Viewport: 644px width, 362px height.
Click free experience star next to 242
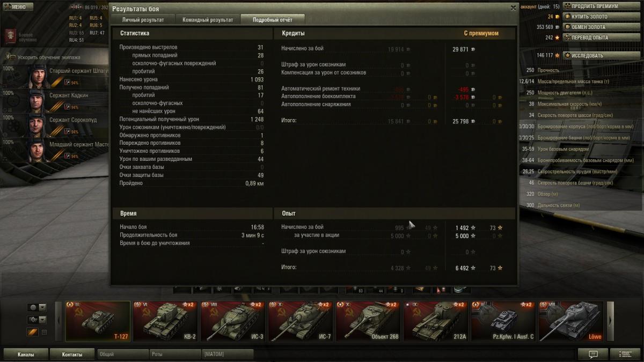557,38
